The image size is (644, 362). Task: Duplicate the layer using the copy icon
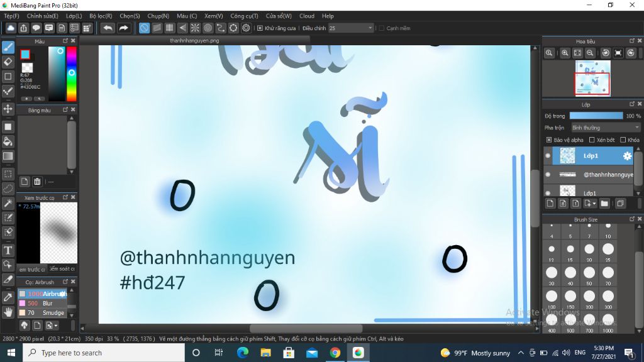pos(621,203)
